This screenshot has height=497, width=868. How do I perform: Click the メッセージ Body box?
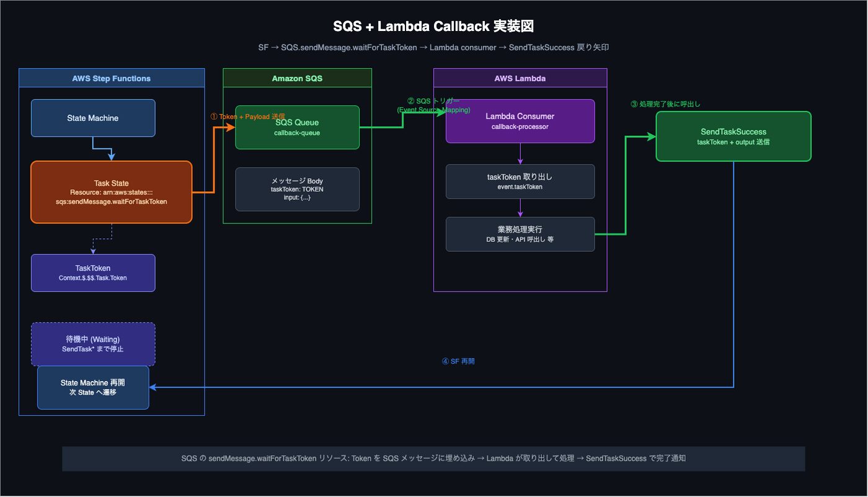297,189
